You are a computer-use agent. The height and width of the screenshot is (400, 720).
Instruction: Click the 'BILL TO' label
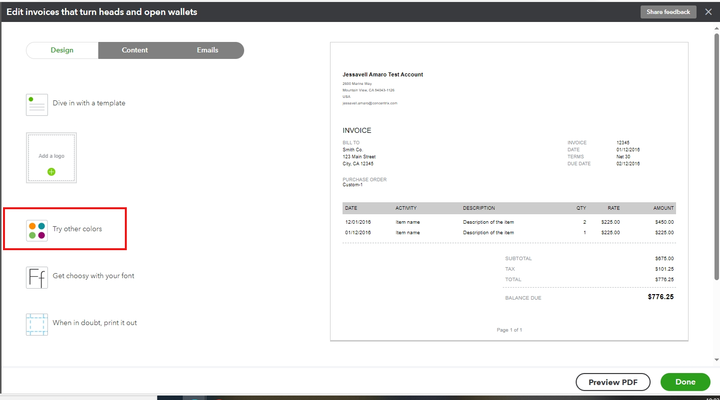[351, 143]
